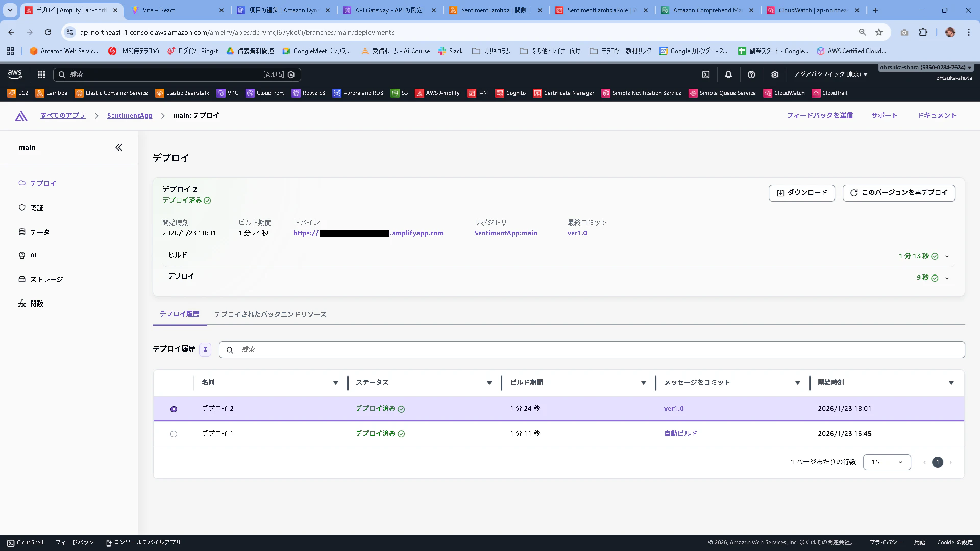The height and width of the screenshot is (551, 980).
Task: Open AWS CloudShell icon in top bar
Action: click(706, 74)
